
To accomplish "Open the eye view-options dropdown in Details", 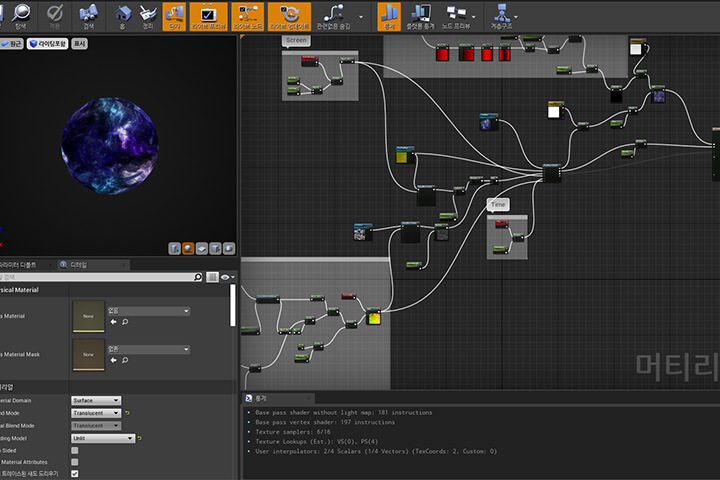I will tap(228, 277).
